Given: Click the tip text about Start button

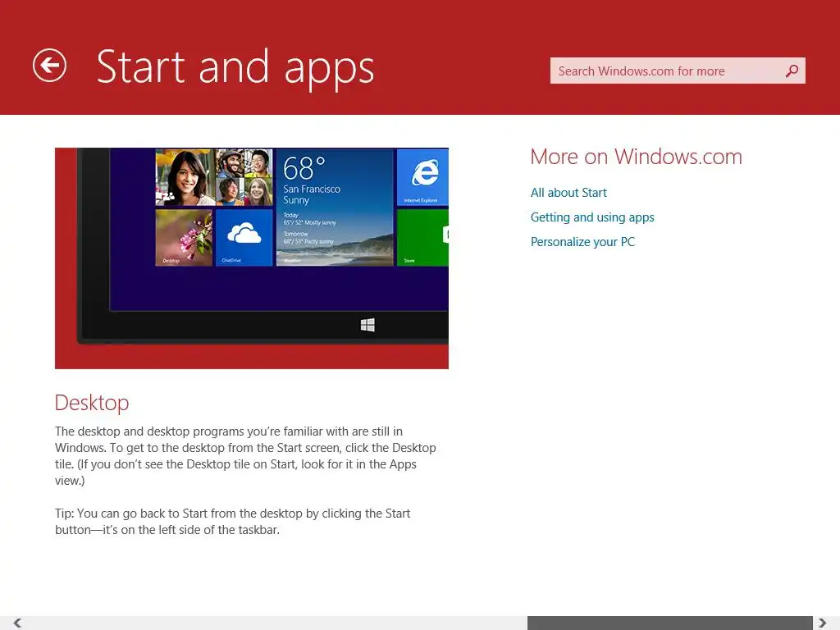Looking at the screenshot, I should click(232, 521).
